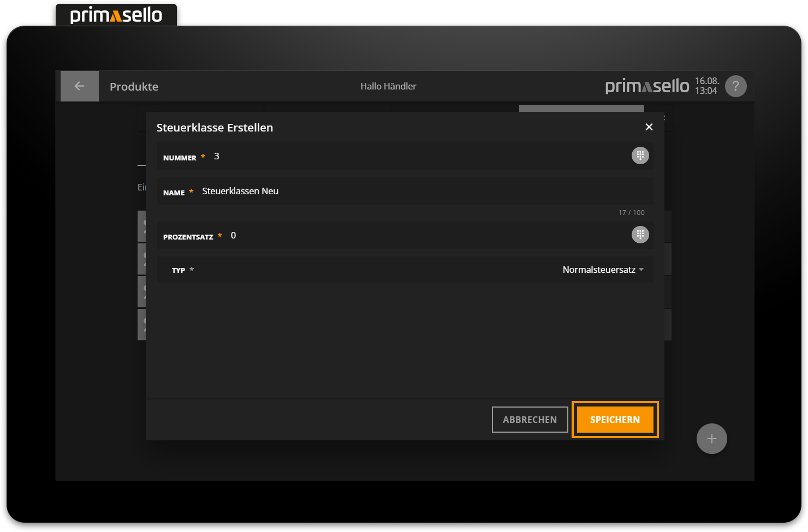Open help via the question mark icon

click(735, 86)
